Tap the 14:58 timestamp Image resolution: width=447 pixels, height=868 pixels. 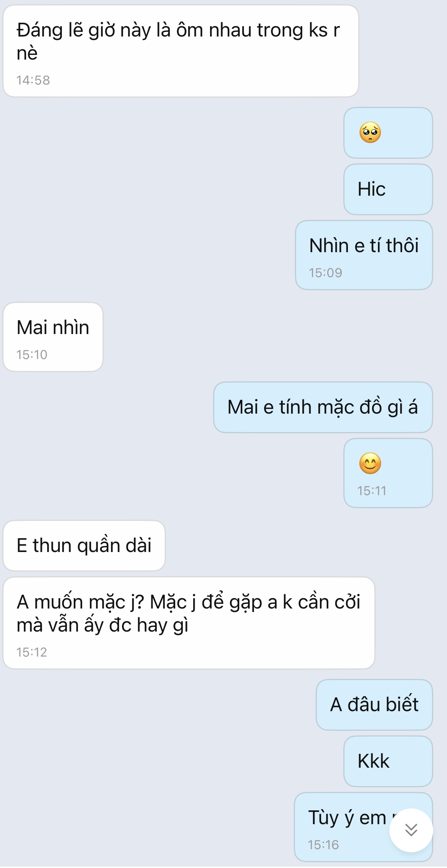pyautogui.click(x=33, y=80)
